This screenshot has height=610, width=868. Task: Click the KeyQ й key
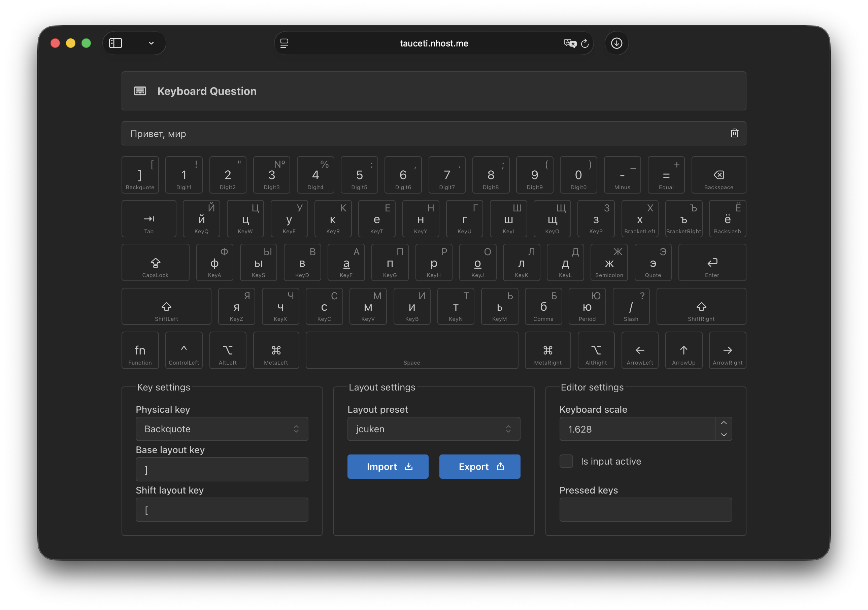pyautogui.click(x=201, y=218)
